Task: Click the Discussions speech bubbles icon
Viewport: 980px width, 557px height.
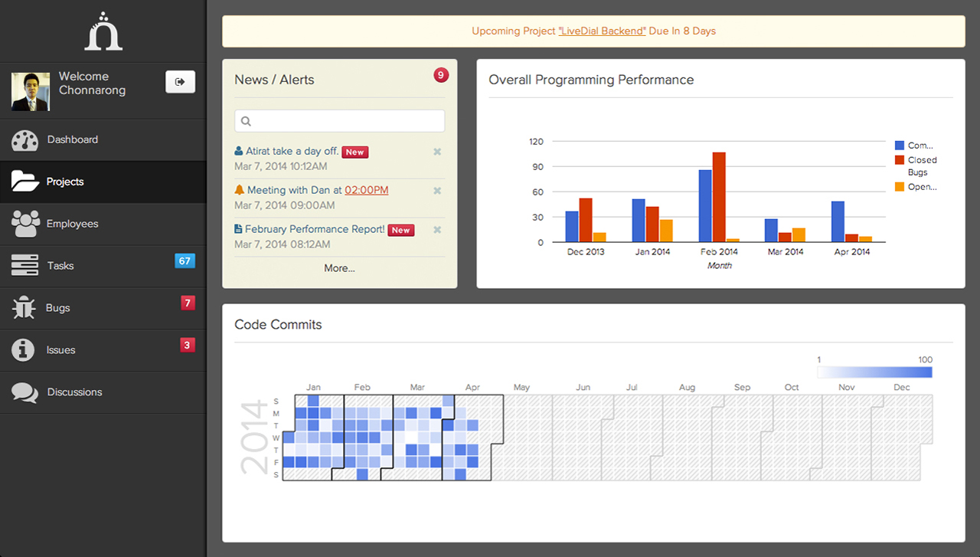Action: 24,392
